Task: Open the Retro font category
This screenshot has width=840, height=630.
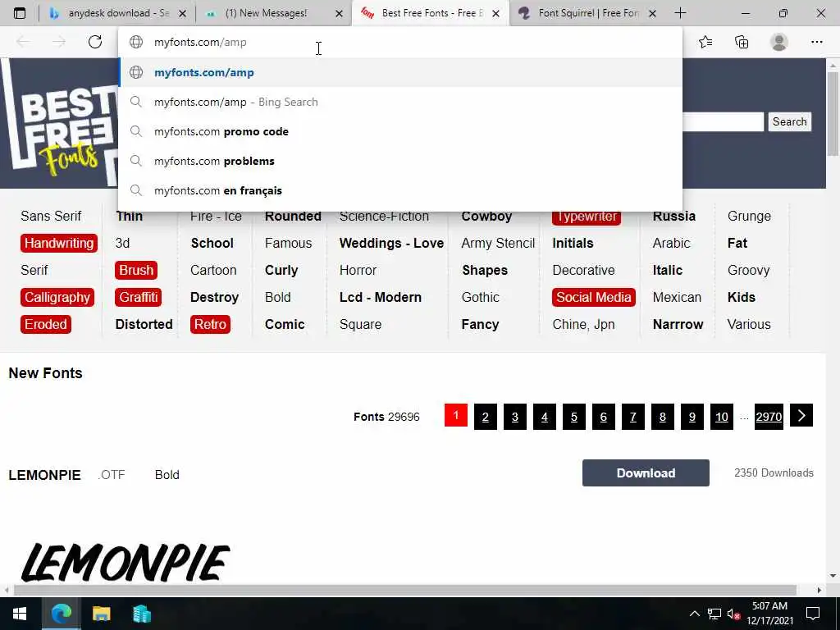Action: point(210,325)
